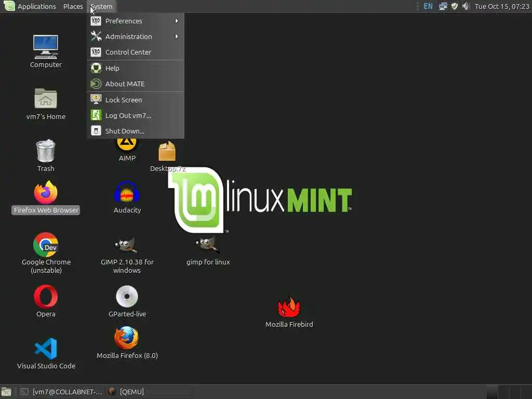Choose Log Out vm7... entry
532x399 pixels.
[x=136, y=115]
